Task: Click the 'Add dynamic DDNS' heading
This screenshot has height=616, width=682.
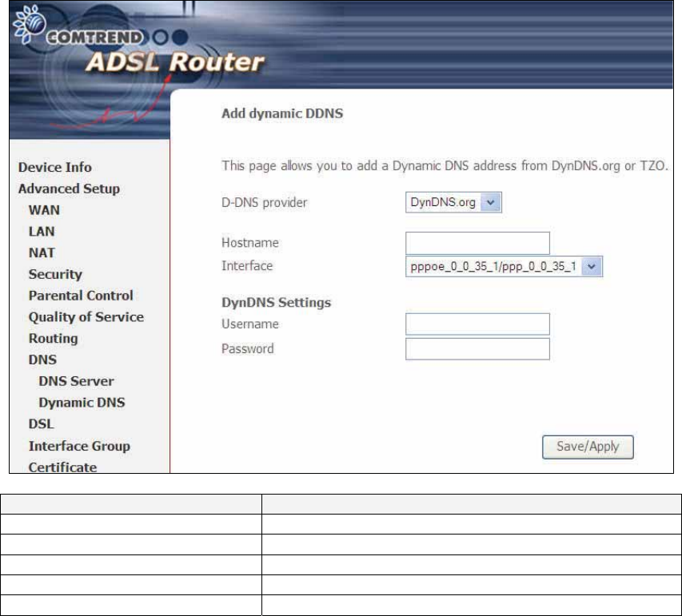Action: [282, 113]
